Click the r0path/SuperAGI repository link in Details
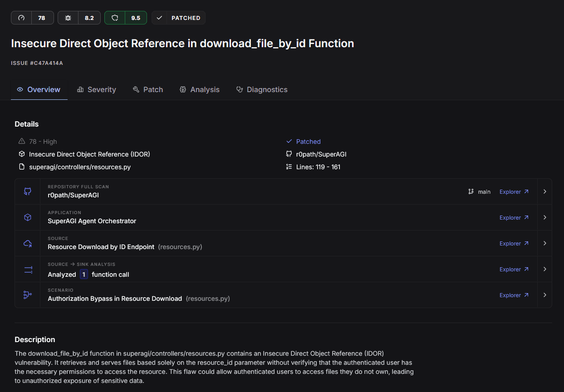The width and height of the screenshot is (564, 392). click(x=321, y=154)
